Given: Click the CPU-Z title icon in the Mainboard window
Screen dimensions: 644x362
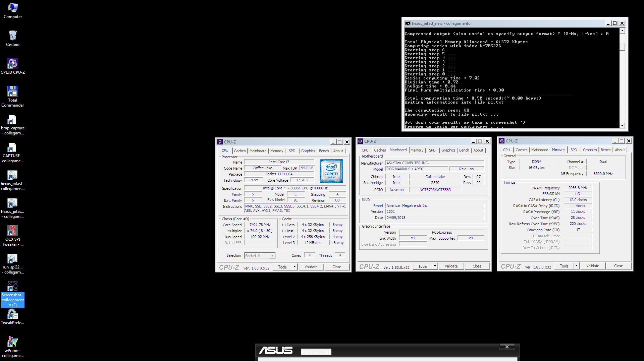Looking at the screenshot, I should click(x=360, y=141).
